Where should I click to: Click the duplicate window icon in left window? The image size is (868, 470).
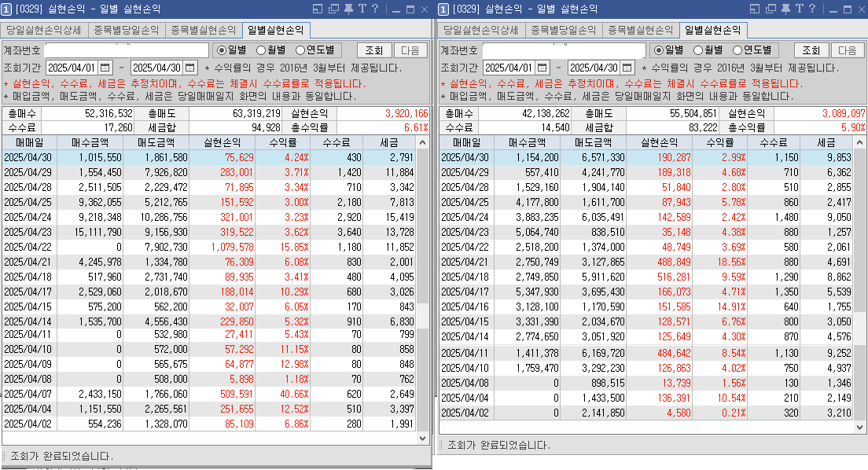pyautogui.click(x=333, y=9)
